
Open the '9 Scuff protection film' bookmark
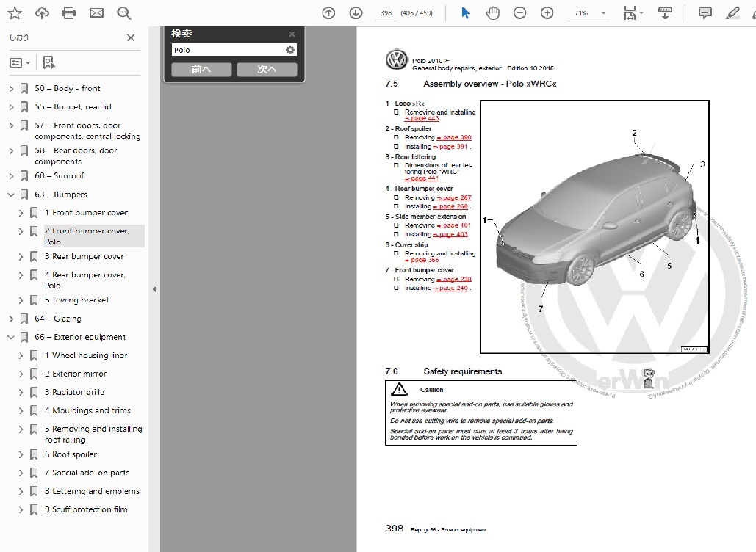(86, 509)
